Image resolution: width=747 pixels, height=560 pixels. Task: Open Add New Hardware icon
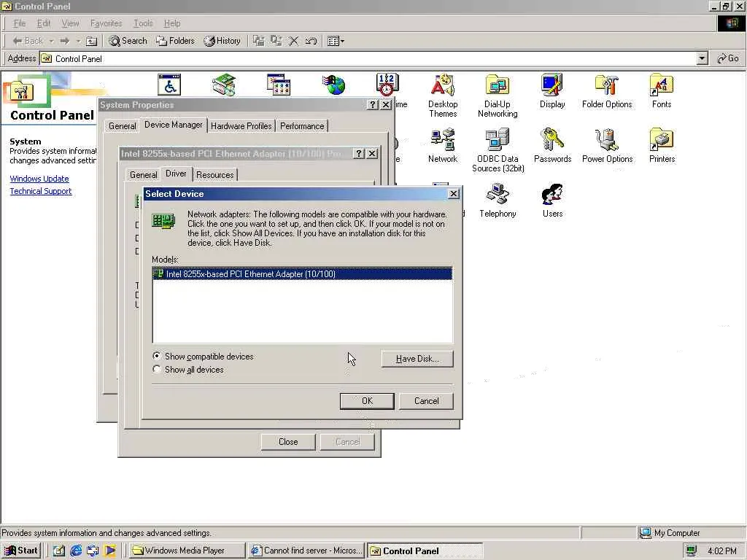(x=224, y=85)
